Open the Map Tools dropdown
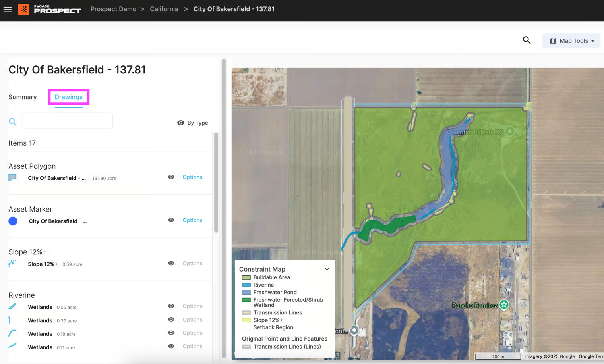604x364 pixels. (x=571, y=41)
